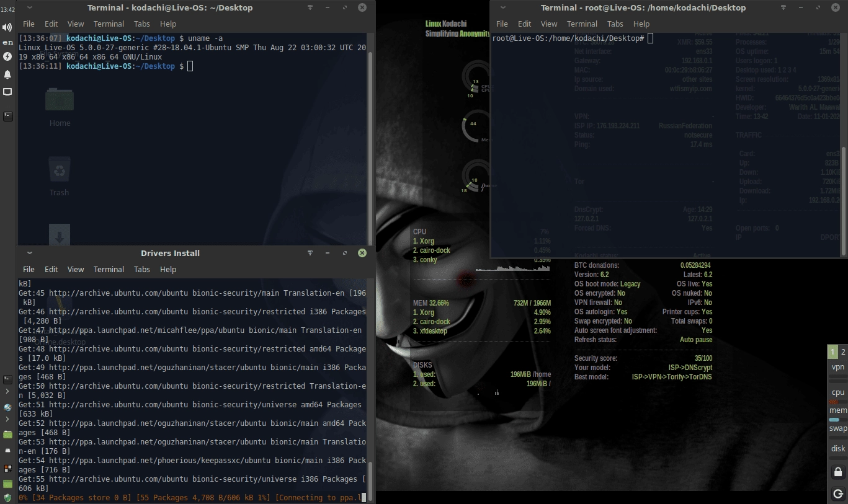Open the notifications bell icon

(7, 74)
